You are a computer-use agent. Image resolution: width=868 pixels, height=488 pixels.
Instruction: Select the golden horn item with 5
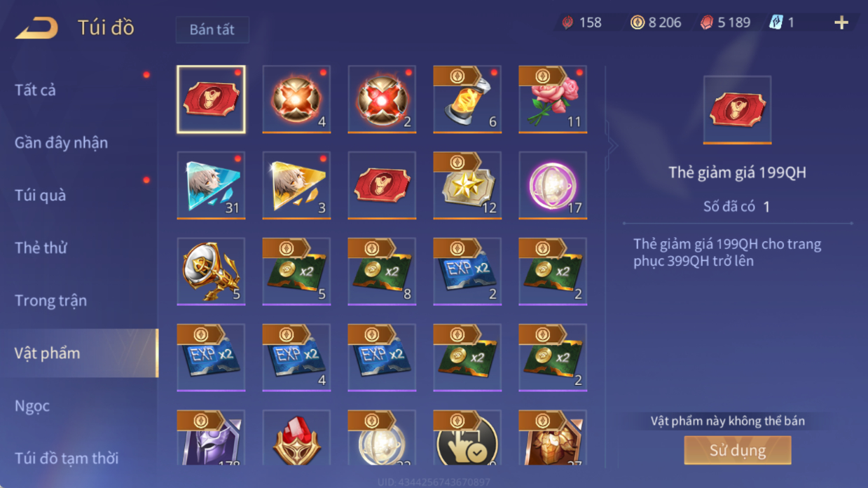211,271
